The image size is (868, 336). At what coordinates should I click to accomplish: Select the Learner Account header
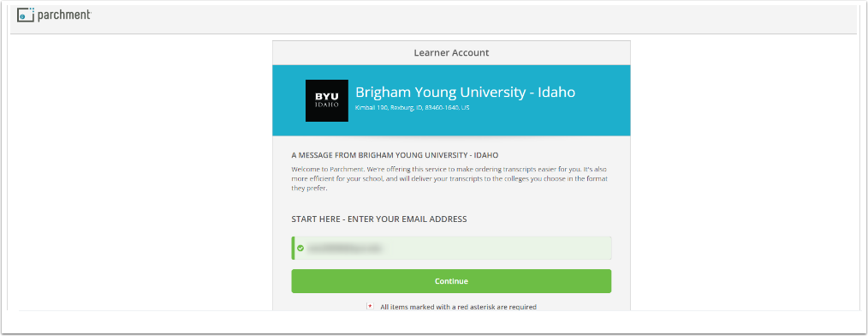tap(451, 52)
